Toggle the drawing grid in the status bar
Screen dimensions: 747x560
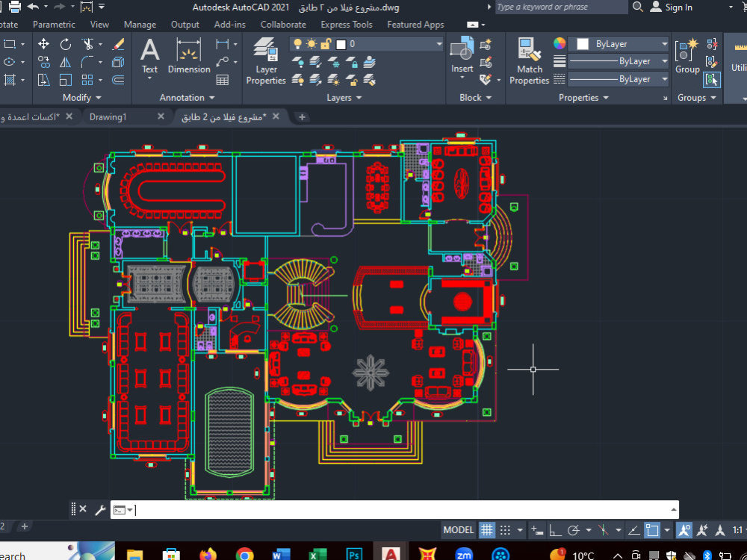[x=486, y=529]
